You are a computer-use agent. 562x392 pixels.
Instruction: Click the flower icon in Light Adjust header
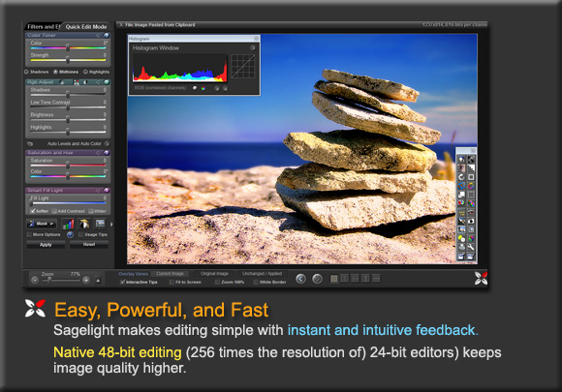pyautogui.click(x=77, y=82)
